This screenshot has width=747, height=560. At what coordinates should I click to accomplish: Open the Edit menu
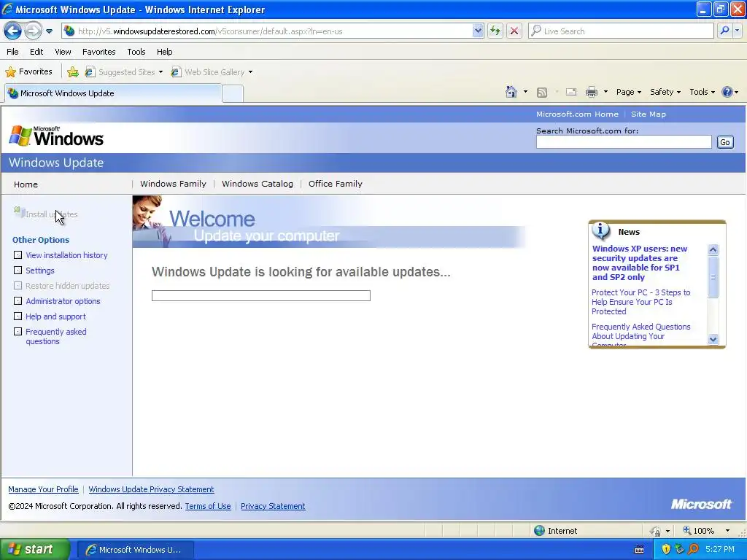36,52
